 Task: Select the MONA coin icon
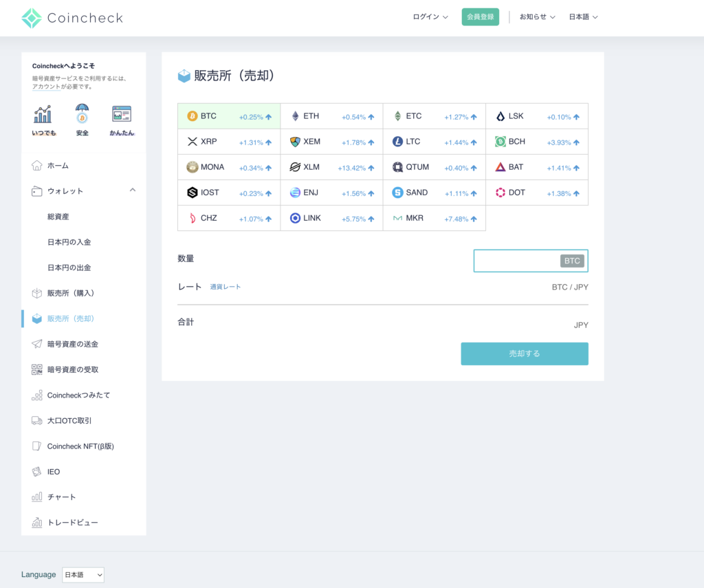[x=192, y=167]
